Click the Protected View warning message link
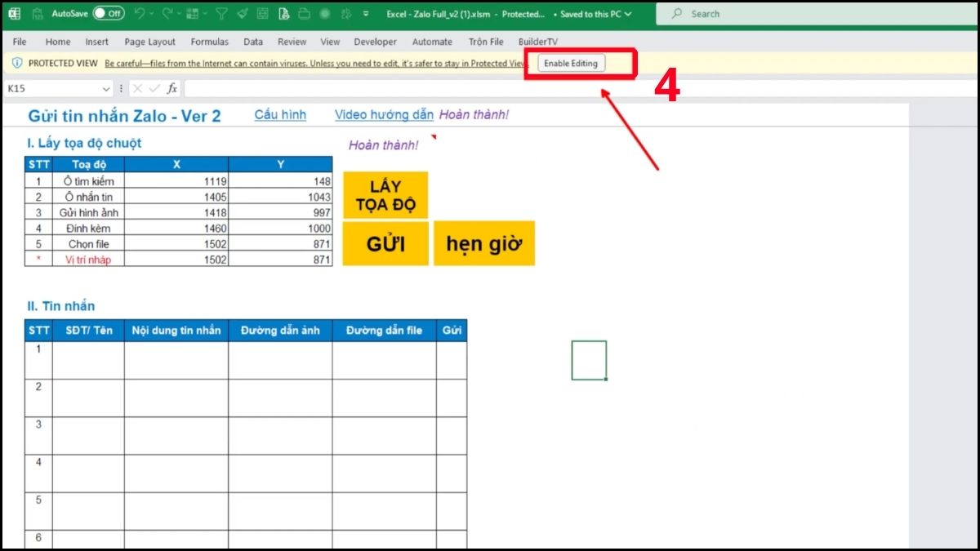 318,63
